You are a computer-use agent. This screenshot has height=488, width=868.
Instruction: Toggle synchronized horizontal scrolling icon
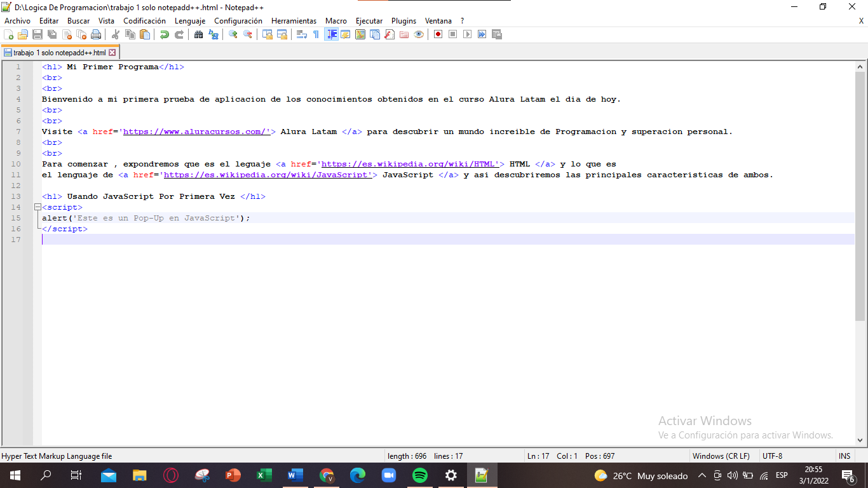coord(282,34)
